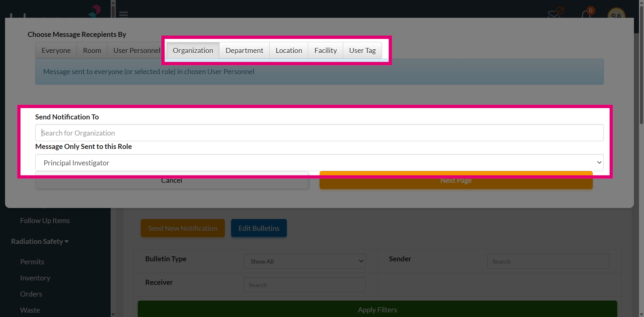Click the Receiver search field

pos(305,285)
